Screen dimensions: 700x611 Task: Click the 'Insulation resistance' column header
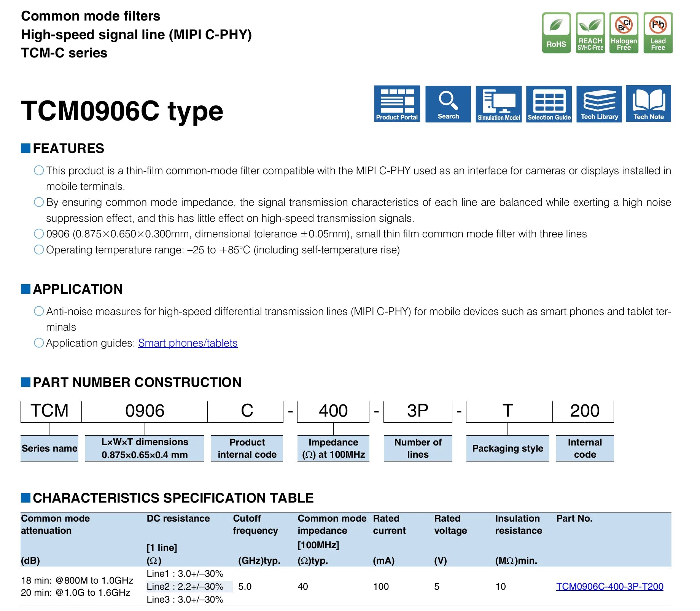[x=519, y=524]
